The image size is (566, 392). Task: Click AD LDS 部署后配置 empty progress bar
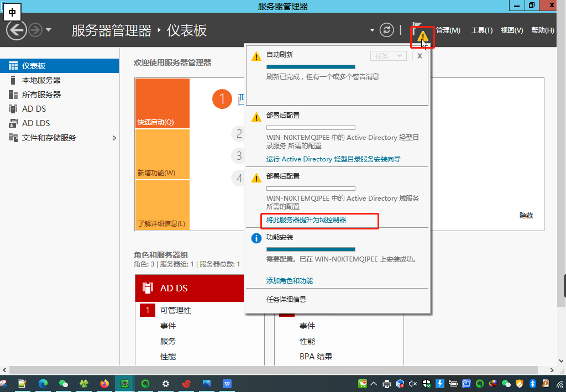[x=311, y=127]
